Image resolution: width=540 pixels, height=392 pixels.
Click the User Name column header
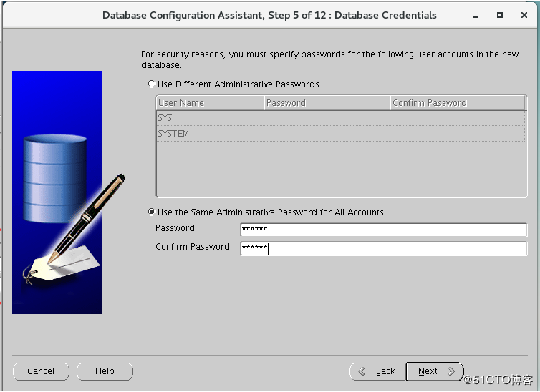pos(210,103)
